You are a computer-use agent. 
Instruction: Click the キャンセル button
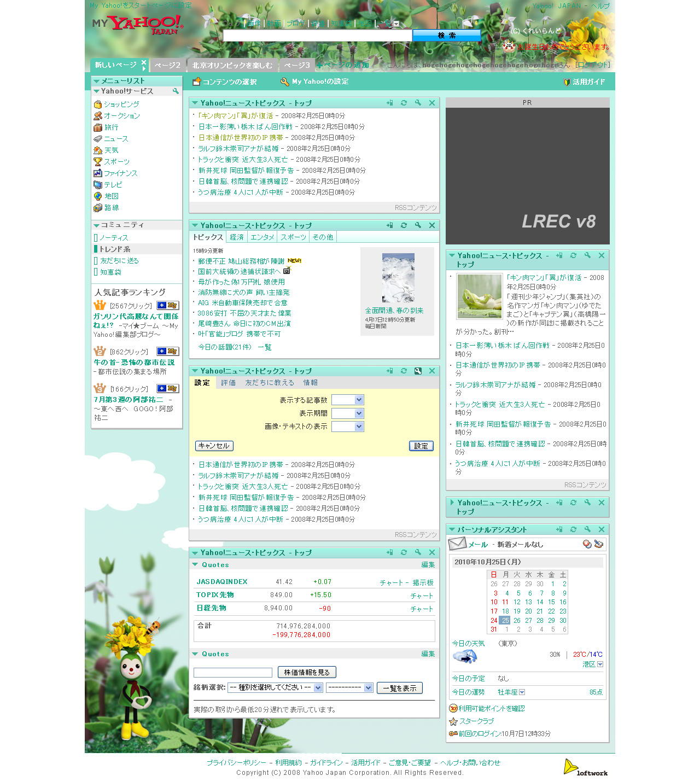pos(214,446)
